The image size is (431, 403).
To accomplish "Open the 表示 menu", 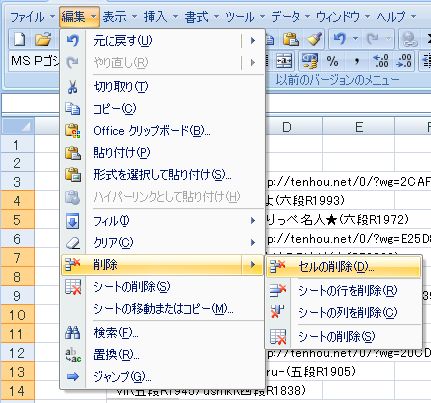I will click(119, 17).
